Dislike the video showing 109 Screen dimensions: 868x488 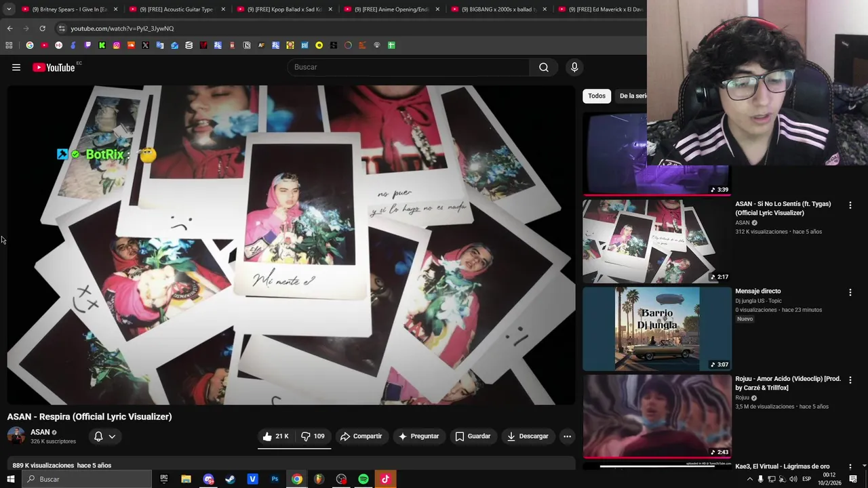[313, 436]
